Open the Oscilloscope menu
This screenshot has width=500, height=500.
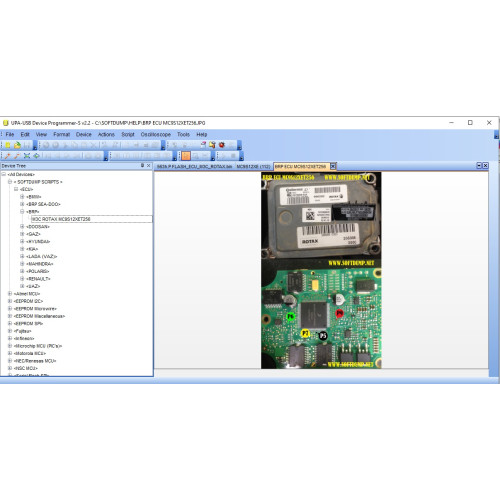(x=156, y=134)
